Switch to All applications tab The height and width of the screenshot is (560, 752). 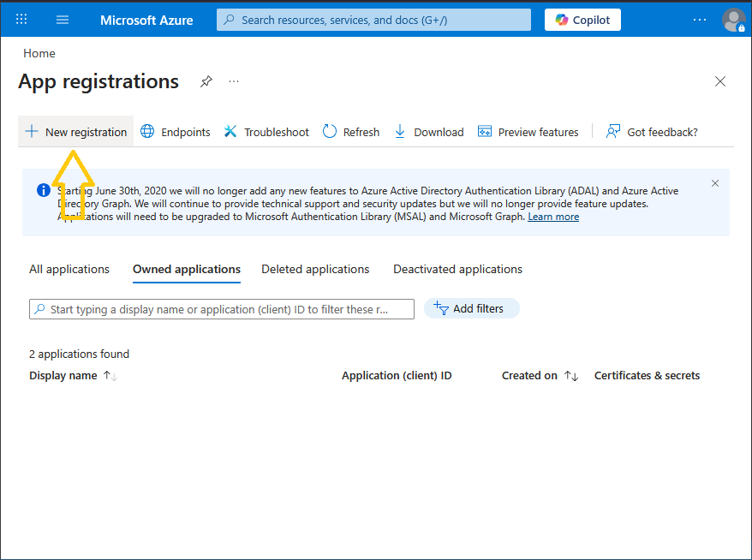69,269
